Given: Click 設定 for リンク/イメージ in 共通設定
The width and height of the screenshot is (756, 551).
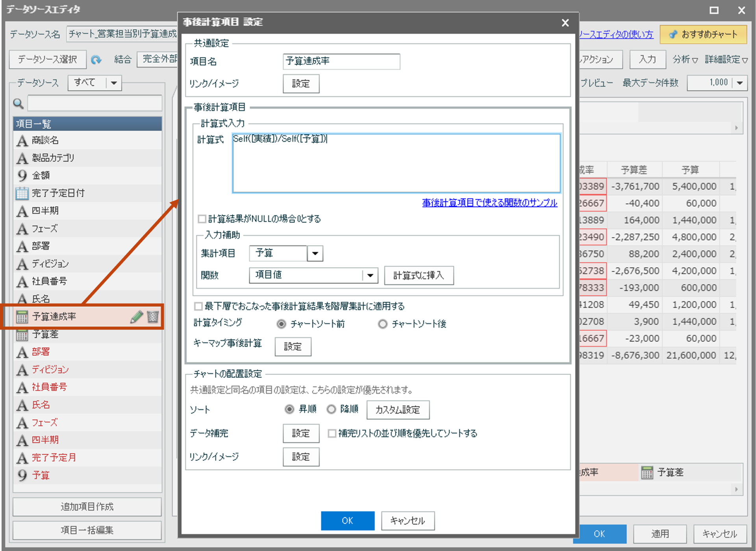Looking at the screenshot, I should tap(301, 83).
